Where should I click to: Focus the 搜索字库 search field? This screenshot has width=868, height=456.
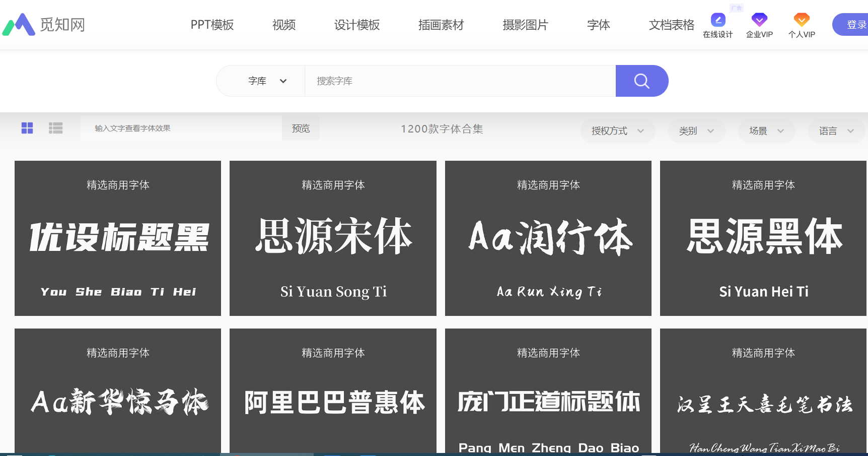point(459,81)
